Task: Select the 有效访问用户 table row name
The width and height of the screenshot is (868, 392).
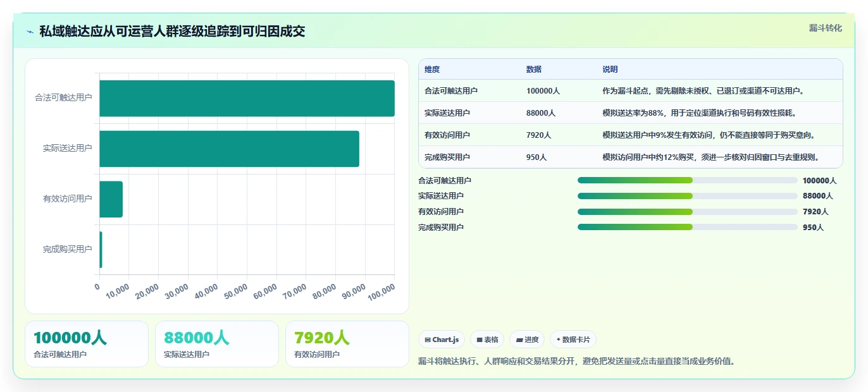Action: 447,135
